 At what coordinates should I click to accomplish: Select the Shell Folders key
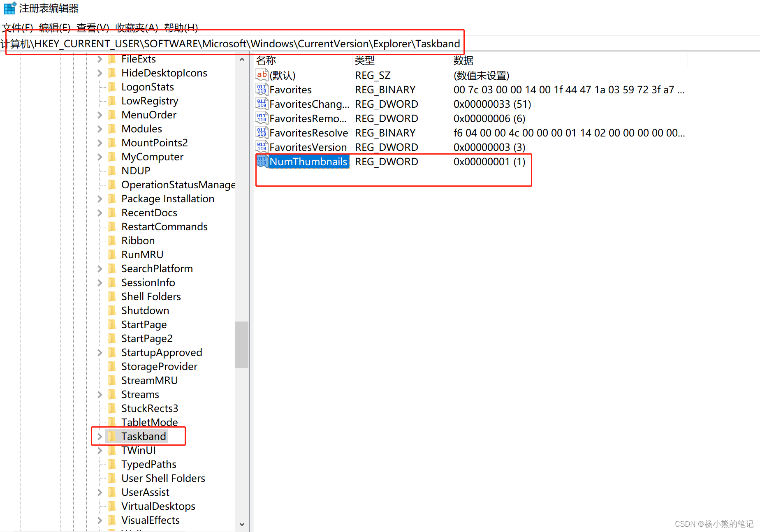(151, 297)
